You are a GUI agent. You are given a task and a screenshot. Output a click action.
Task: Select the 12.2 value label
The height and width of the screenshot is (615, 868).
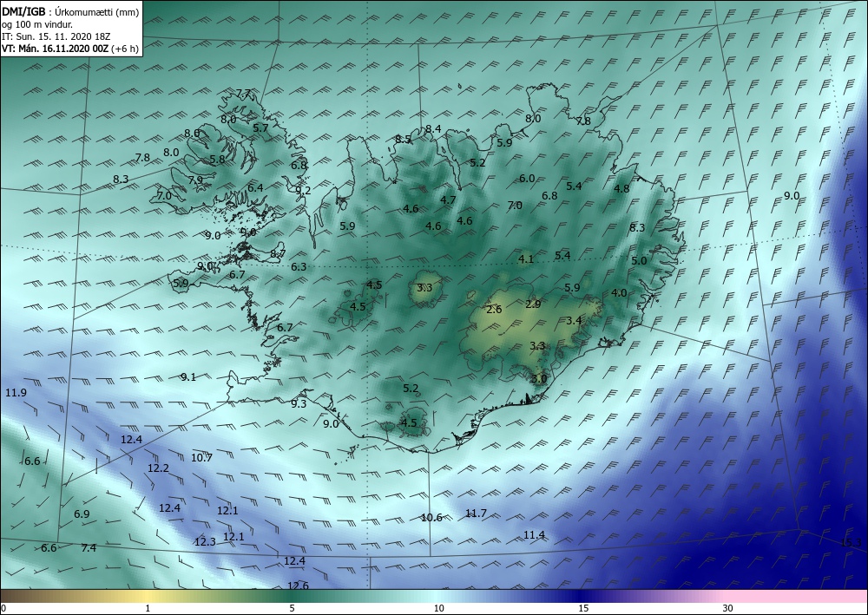pos(158,468)
